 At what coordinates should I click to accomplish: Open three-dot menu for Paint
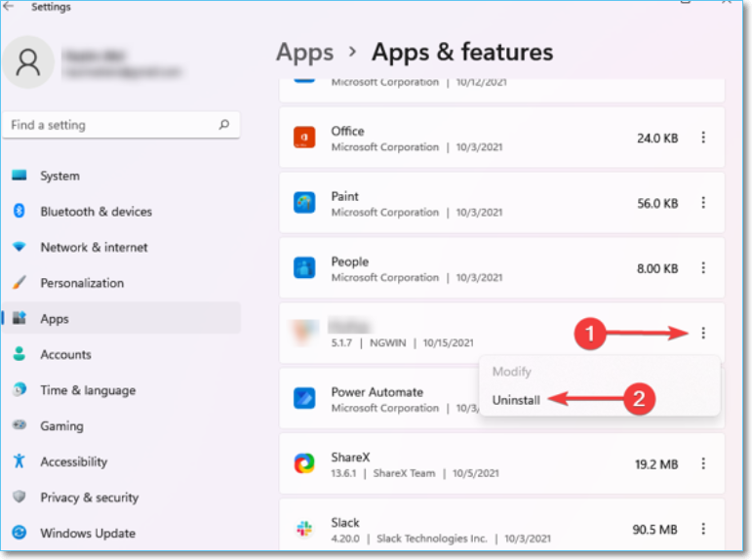(703, 203)
